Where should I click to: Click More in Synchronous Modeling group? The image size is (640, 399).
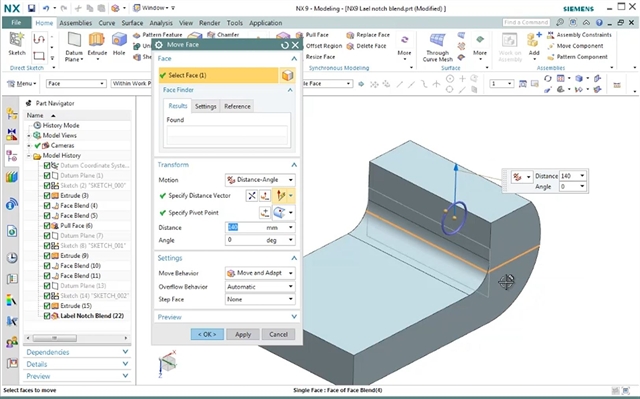click(x=404, y=46)
